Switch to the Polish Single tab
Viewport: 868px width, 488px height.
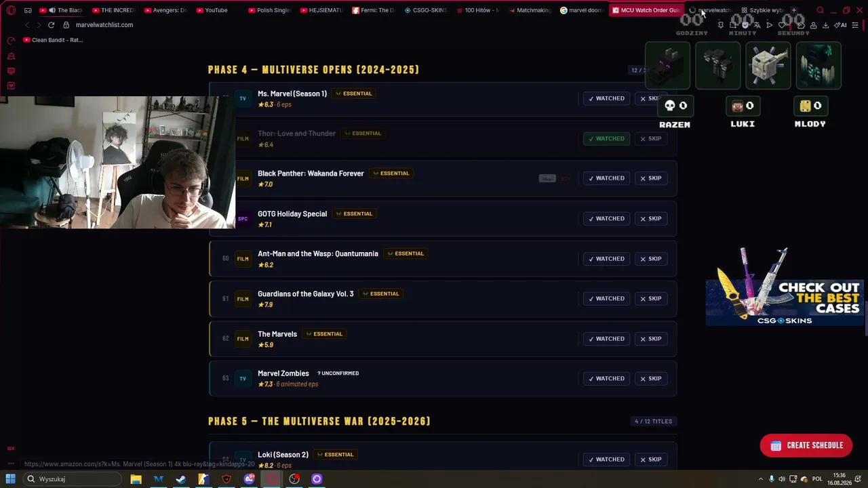(x=270, y=10)
